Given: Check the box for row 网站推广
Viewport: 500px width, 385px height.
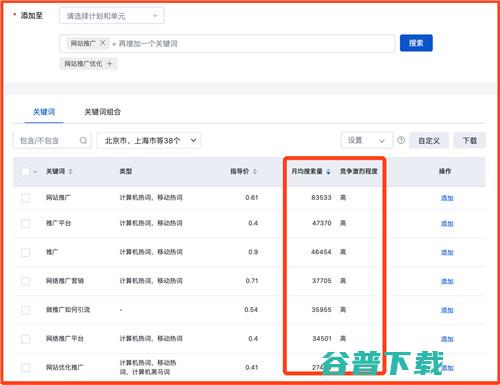Looking at the screenshot, I should click(x=25, y=198).
